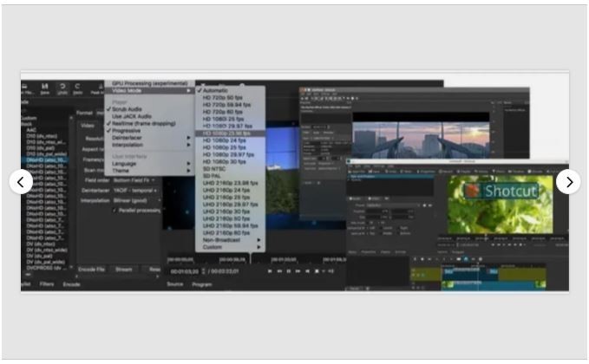Screen dimensions: 589x364
Task: Pause playback in the left player
Action: click(289, 271)
